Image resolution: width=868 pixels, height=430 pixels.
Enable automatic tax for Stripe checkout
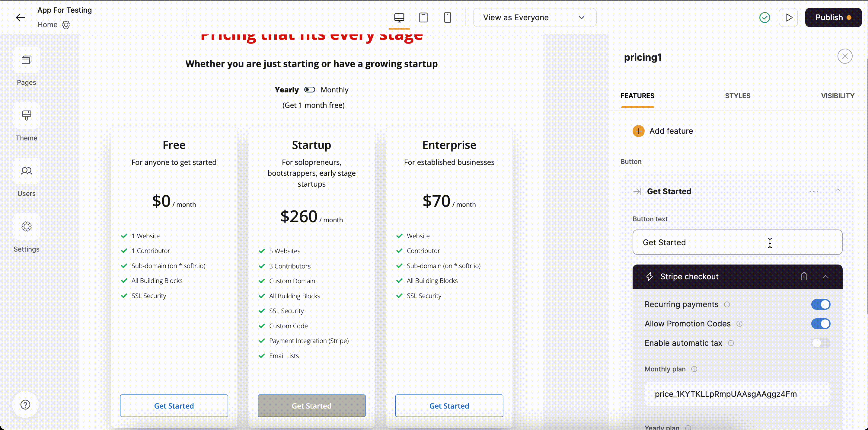821,343
